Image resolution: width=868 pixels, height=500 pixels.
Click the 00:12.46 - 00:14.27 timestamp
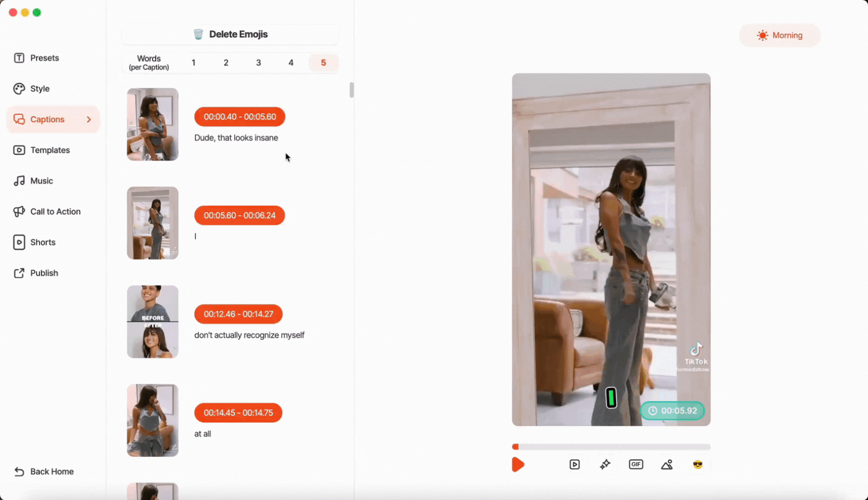[x=238, y=314]
